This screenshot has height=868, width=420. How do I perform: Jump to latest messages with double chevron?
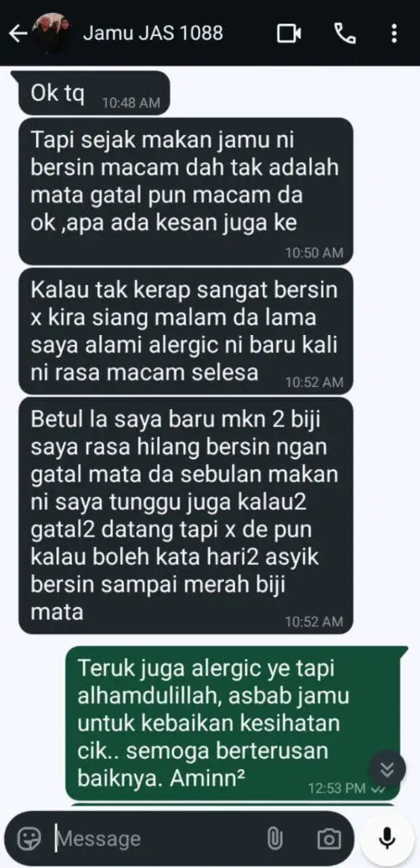(x=387, y=769)
